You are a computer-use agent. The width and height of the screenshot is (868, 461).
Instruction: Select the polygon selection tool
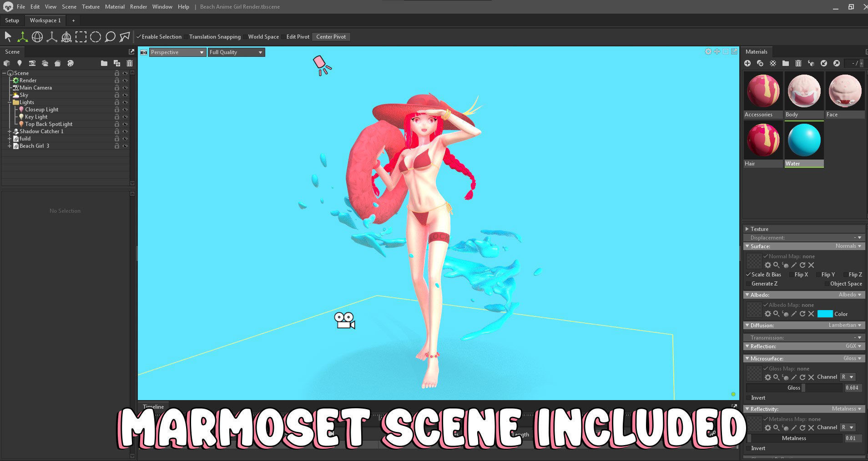point(125,37)
